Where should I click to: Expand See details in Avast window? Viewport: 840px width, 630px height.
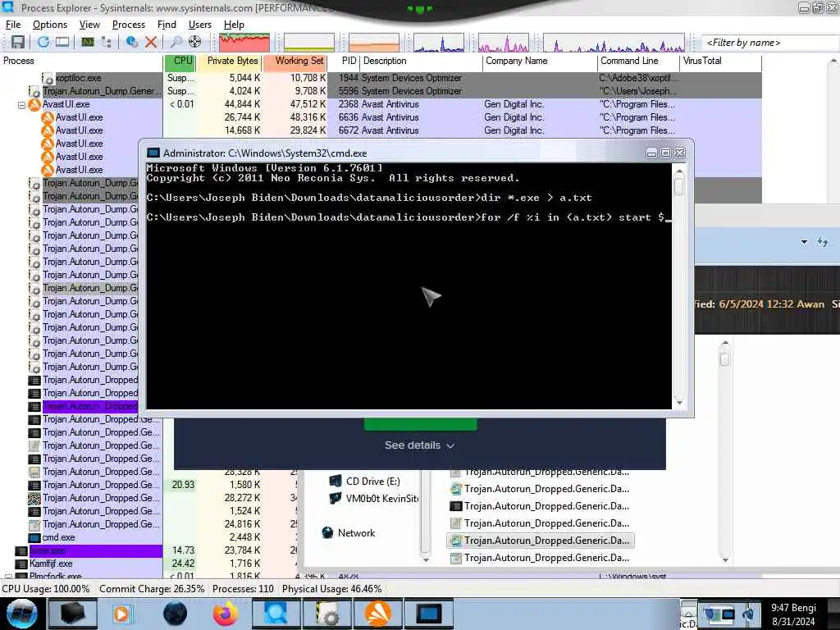[419, 445]
